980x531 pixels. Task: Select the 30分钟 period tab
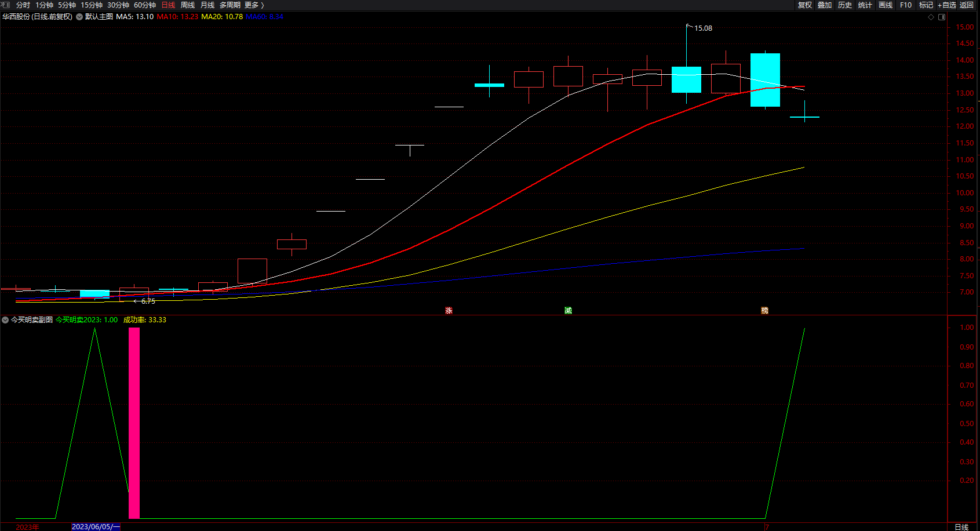pos(118,5)
